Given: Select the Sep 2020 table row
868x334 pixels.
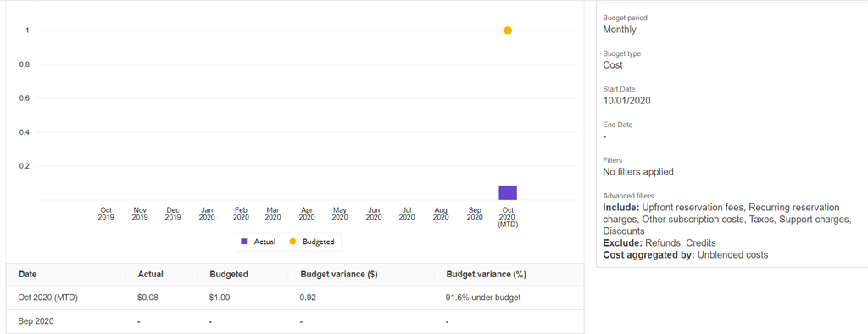Looking at the screenshot, I should point(295,321).
